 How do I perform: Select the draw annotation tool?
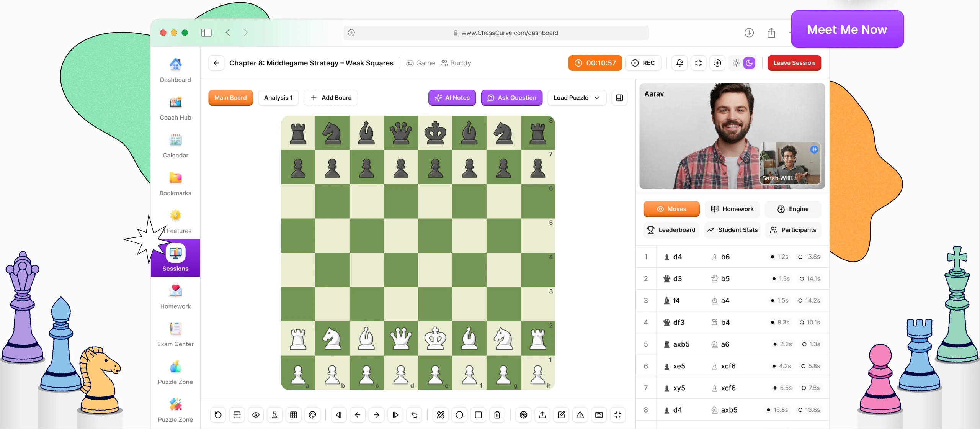(x=441, y=415)
